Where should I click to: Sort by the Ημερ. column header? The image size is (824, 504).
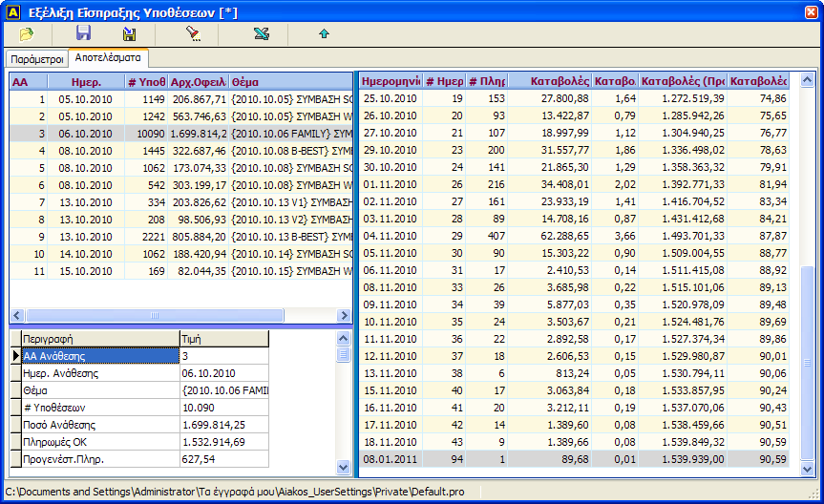(86, 81)
